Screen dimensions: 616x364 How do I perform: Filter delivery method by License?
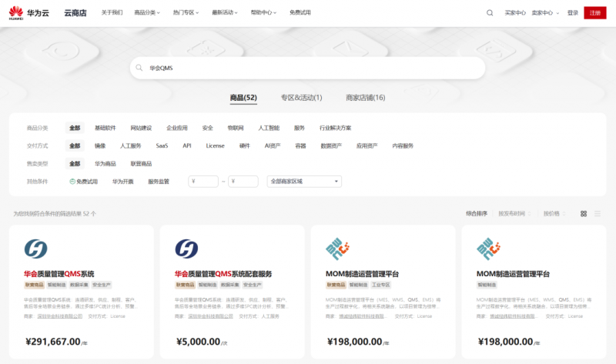216,145
